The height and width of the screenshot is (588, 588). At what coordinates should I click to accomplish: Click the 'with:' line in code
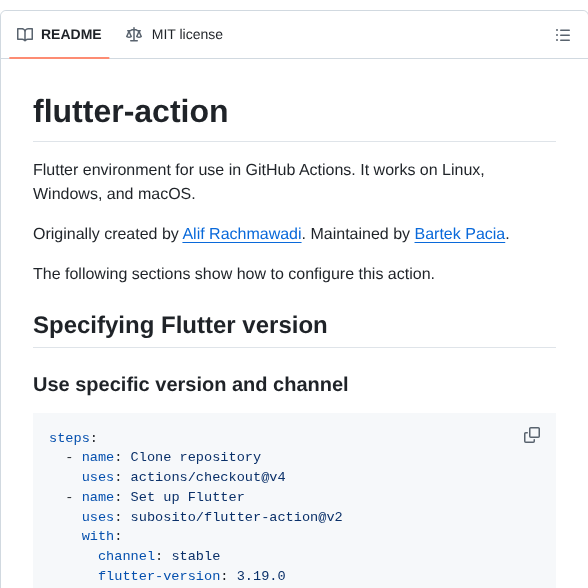tap(102, 536)
